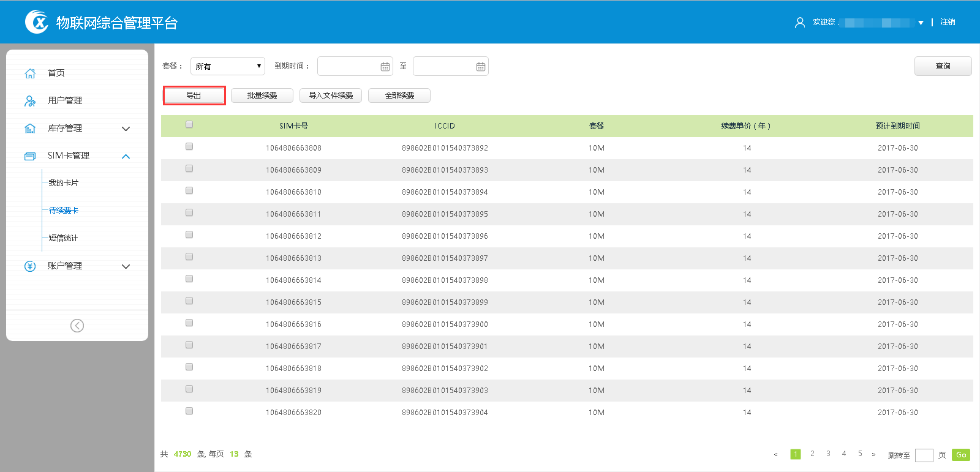Click the user management icon
The width and height of the screenshot is (980, 472).
pos(30,101)
